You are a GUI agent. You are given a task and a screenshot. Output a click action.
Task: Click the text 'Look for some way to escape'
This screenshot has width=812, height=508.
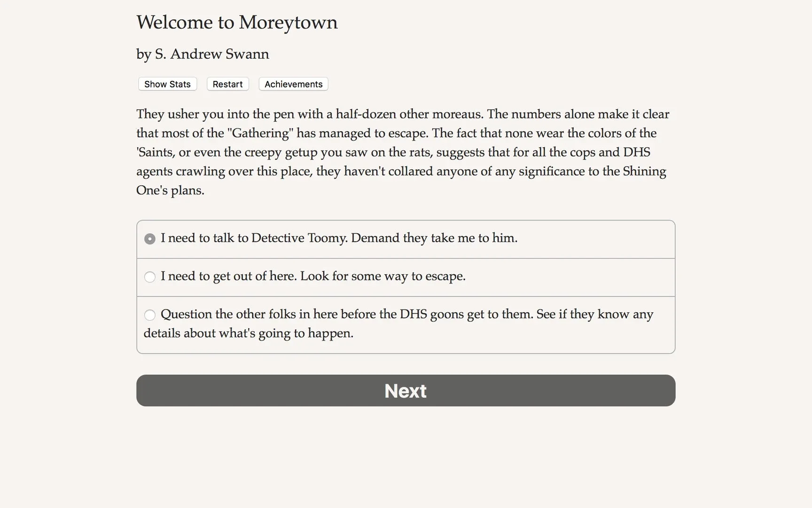click(x=383, y=276)
